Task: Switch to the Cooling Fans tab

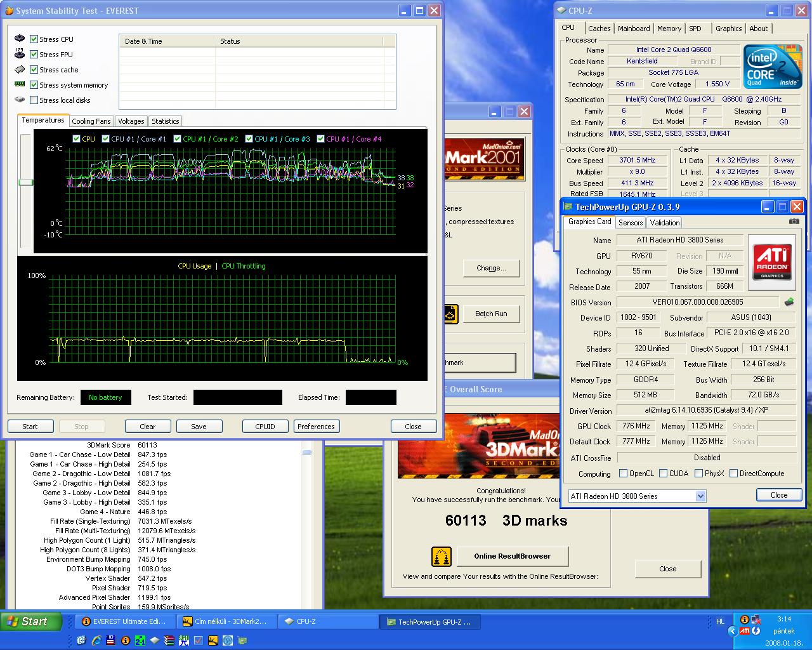Action: pos(91,121)
